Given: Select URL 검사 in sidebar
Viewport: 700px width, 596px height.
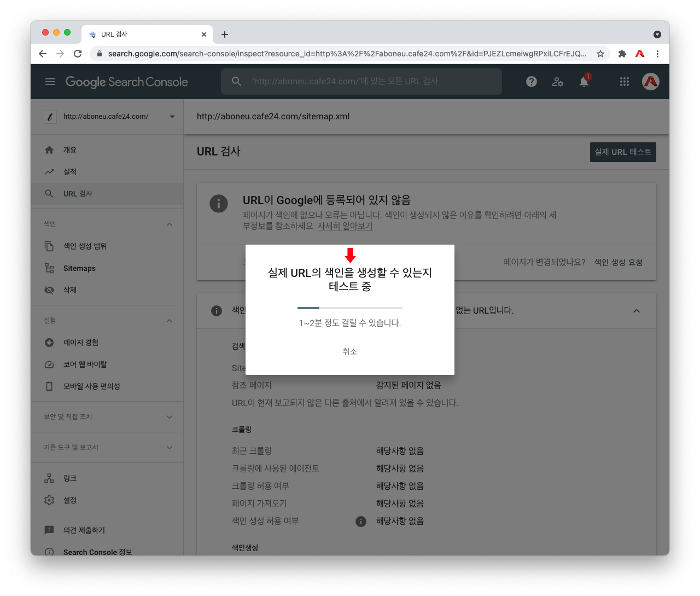Looking at the screenshot, I should [x=107, y=194].
